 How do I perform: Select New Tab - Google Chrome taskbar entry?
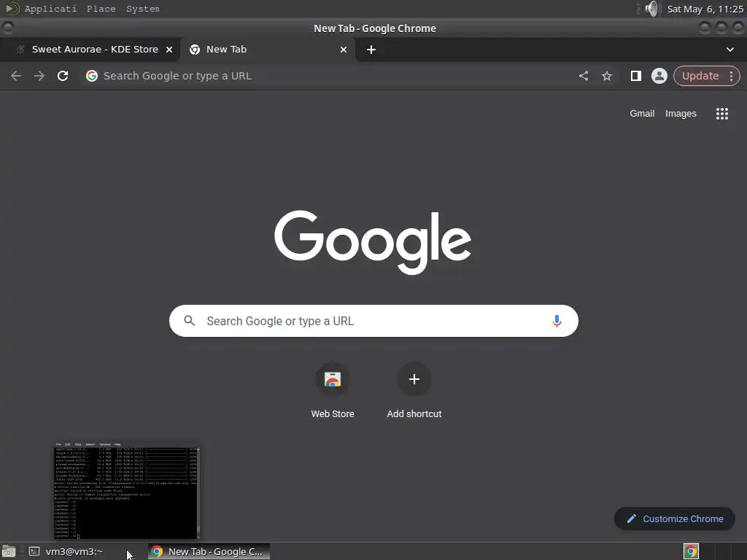point(209,551)
